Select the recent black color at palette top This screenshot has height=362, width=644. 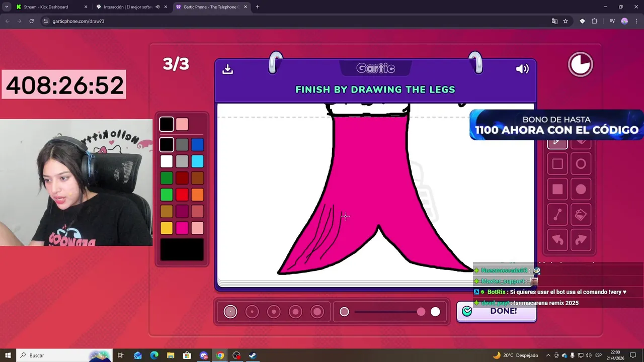tap(167, 124)
